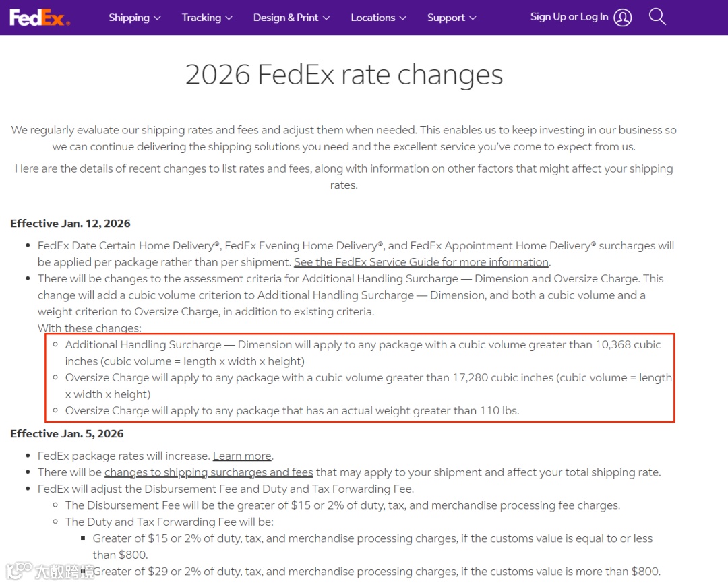Open the FedEx Service Guide link

point(421,262)
